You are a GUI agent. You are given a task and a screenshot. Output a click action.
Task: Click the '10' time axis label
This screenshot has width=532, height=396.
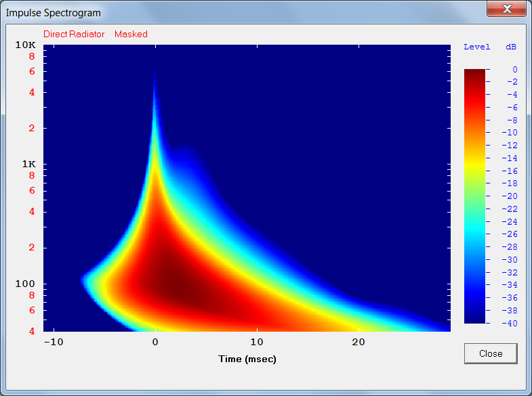[257, 342]
